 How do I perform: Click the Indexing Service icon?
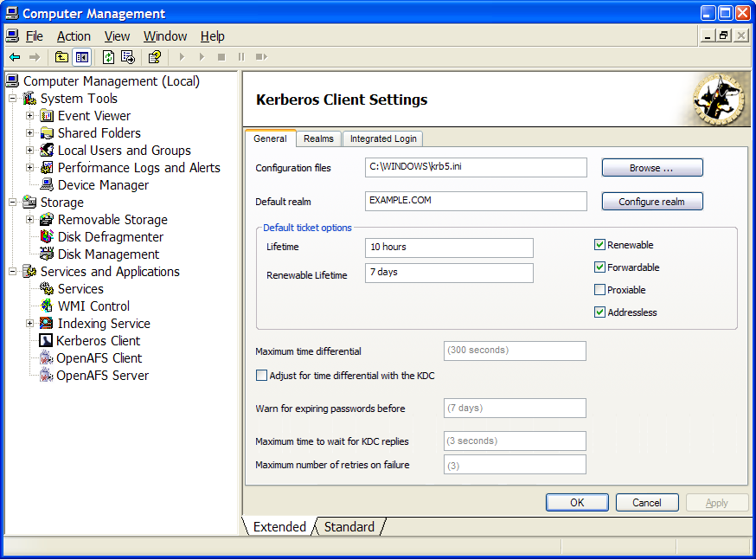pyautogui.click(x=47, y=323)
